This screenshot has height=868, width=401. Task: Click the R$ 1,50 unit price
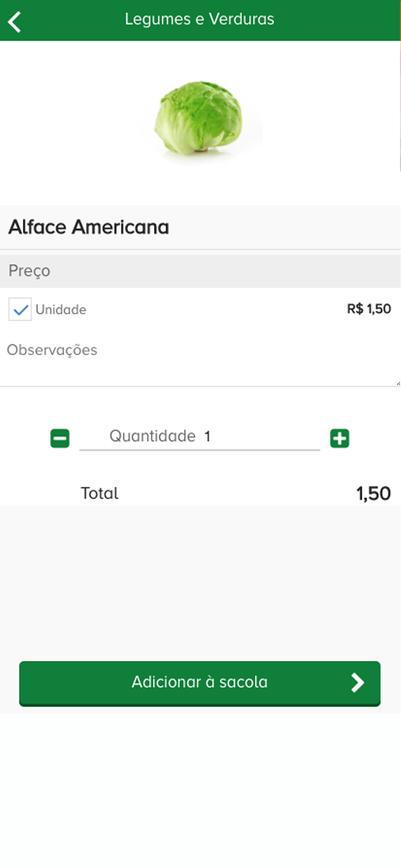click(369, 309)
